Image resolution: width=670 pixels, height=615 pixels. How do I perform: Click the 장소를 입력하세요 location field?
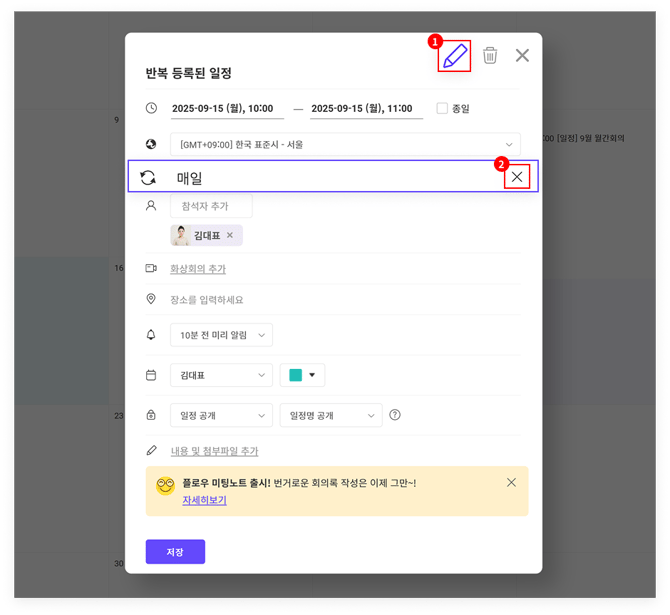(300, 300)
